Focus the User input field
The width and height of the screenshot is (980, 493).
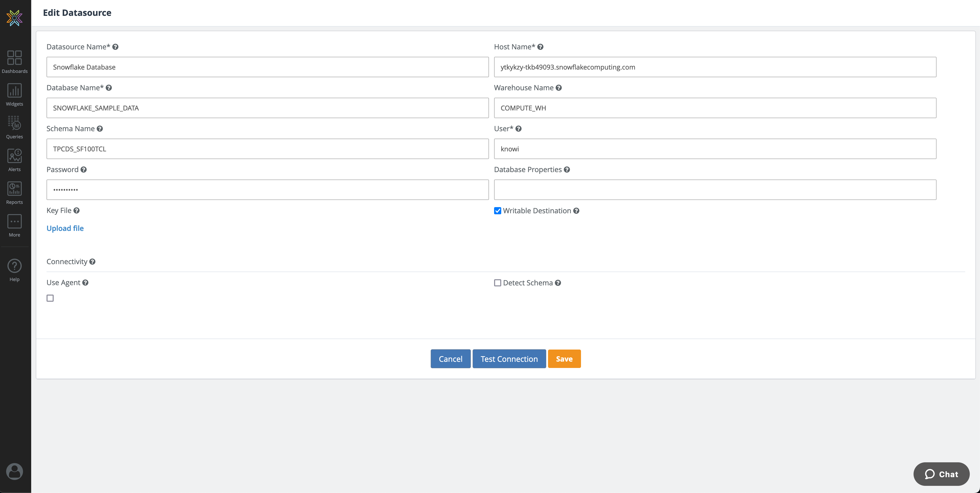click(715, 149)
